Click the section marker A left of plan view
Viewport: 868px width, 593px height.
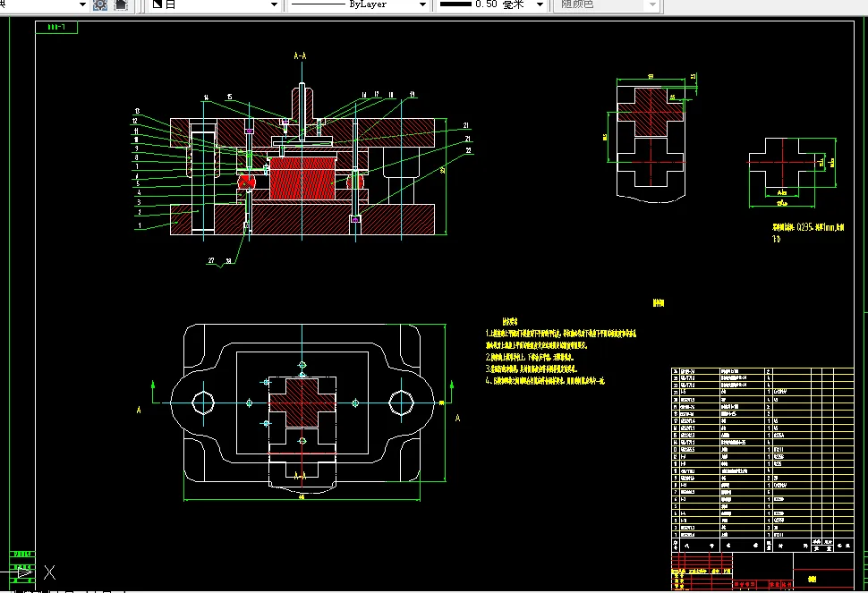tap(139, 410)
